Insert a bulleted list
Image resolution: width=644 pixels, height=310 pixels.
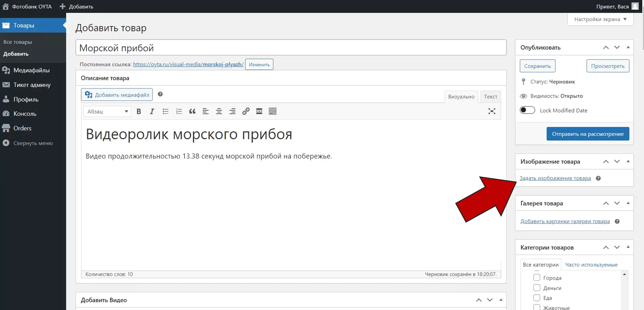click(165, 112)
